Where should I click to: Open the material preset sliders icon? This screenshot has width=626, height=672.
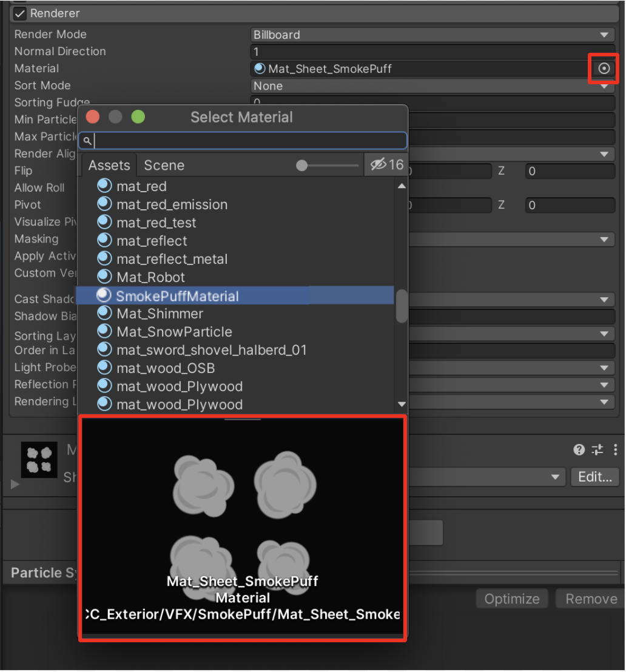597,449
